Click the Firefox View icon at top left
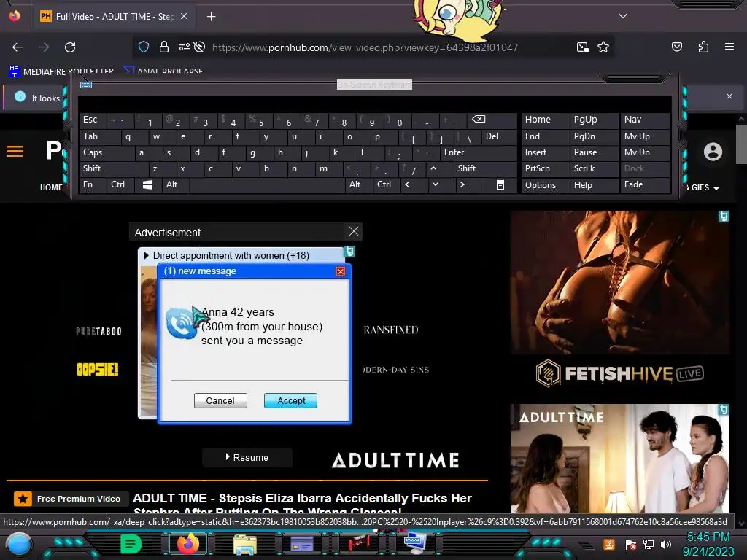This screenshot has height=560, width=747. point(15,16)
